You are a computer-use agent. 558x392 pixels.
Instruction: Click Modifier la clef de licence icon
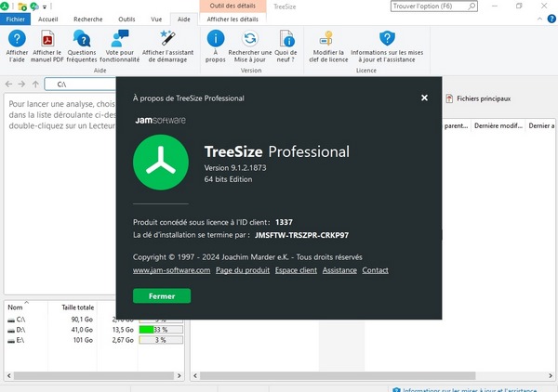(x=327, y=38)
